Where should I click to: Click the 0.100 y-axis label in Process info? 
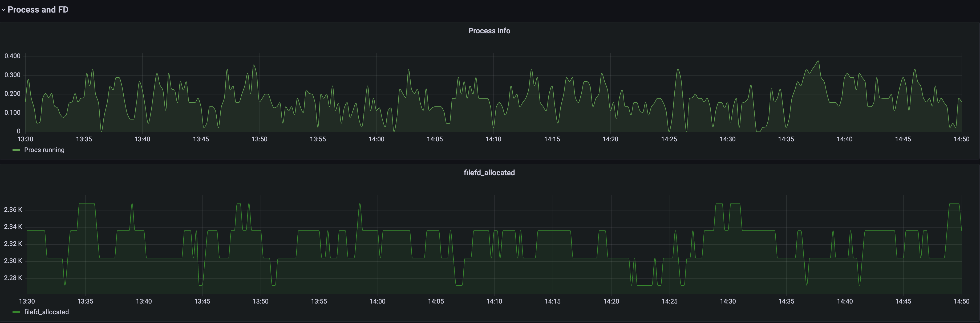coord(13,113)
